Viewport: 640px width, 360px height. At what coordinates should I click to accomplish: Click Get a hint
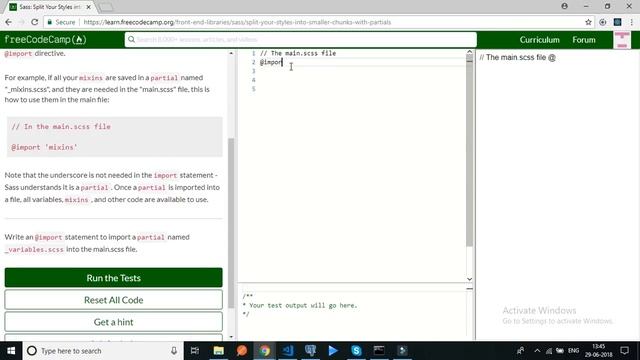pyautogui.click(x=113, y=322)
